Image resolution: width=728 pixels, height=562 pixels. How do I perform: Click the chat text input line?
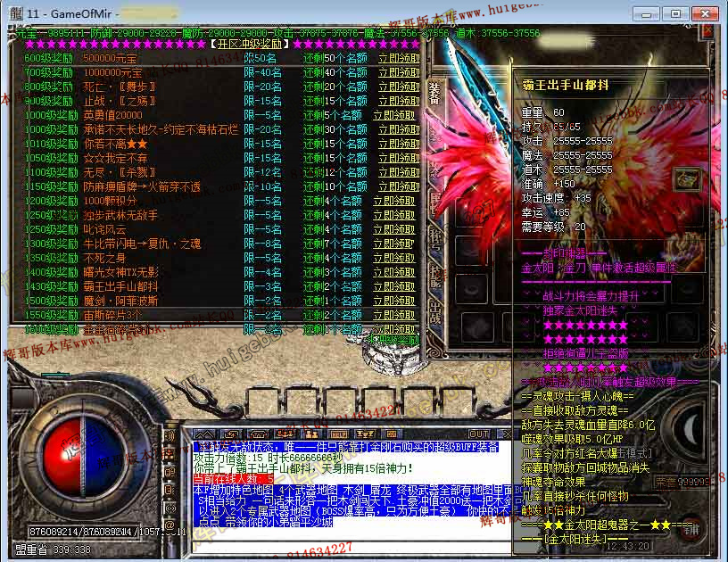353,547
